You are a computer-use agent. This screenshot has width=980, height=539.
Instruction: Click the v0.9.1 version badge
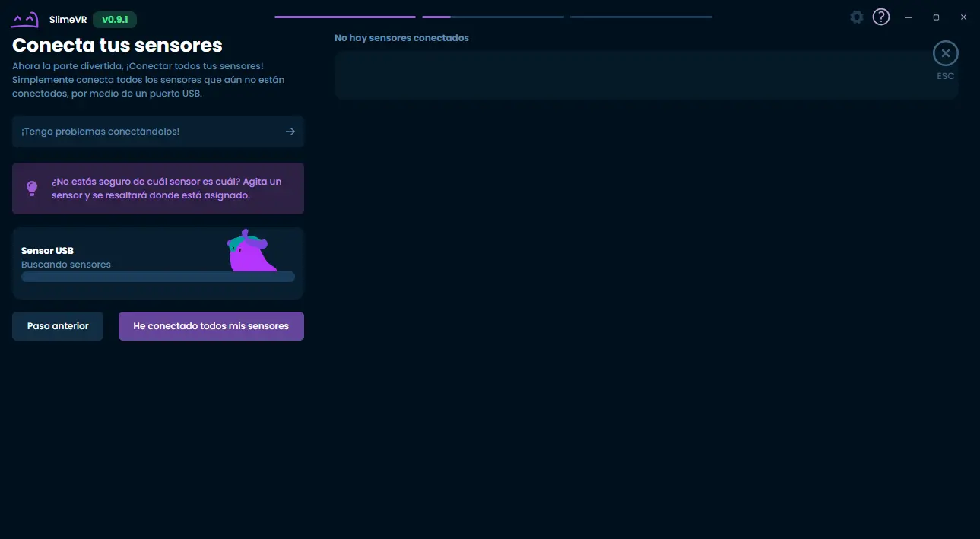[x=115, y=20]
